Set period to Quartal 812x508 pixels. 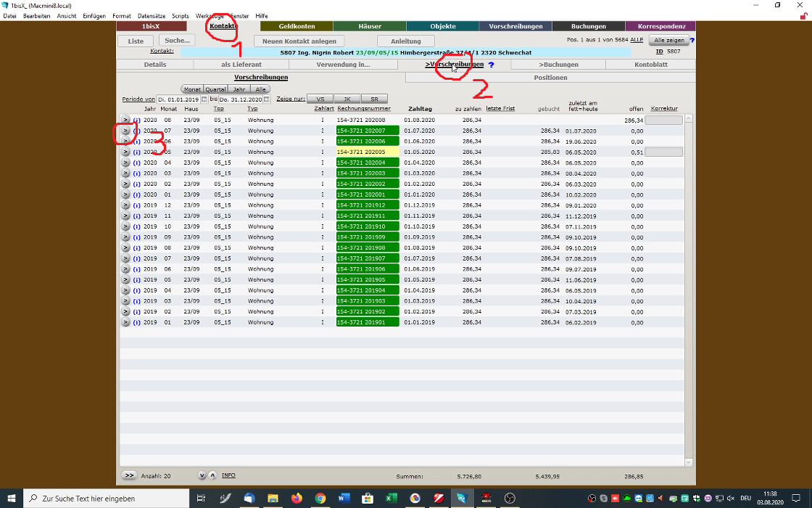tap(215, 89)
